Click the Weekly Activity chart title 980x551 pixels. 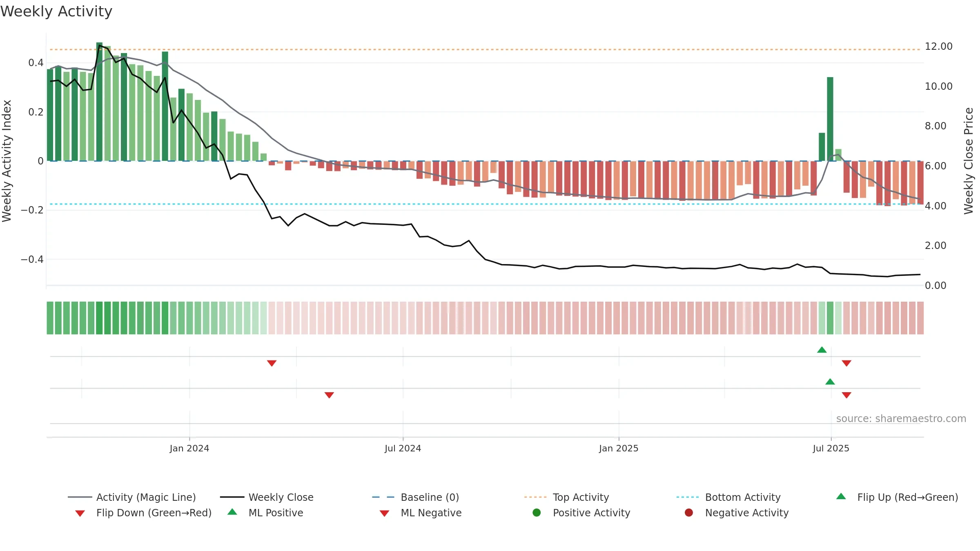click(x=56, y=11)
